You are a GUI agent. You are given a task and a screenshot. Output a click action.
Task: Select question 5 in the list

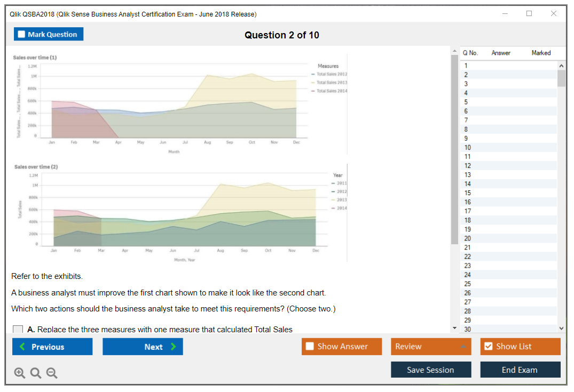tap(466, 102)
